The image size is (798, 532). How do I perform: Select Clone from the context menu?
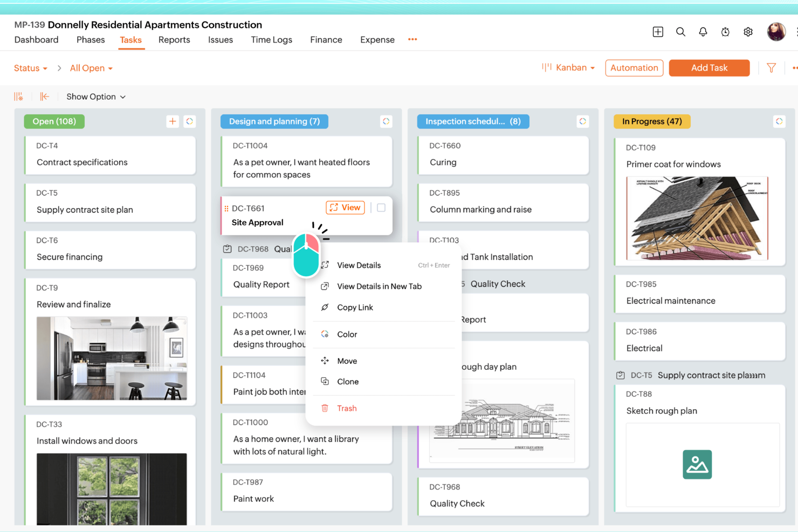348,381
